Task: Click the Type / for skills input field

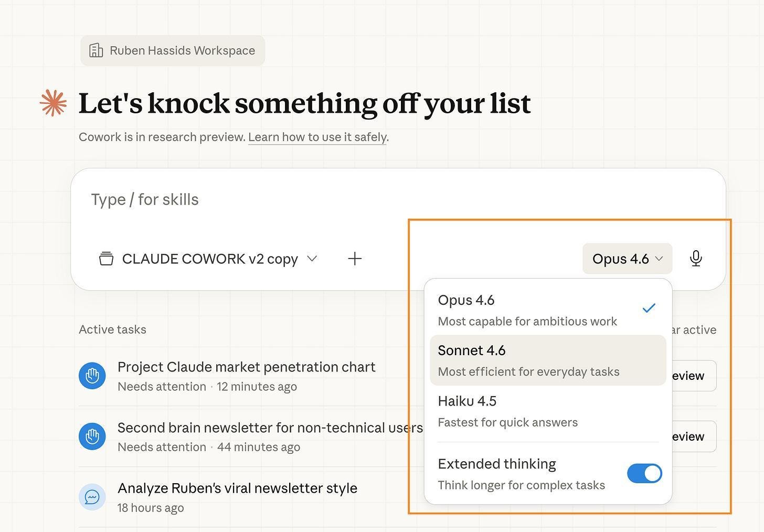Action: [398, 200]
